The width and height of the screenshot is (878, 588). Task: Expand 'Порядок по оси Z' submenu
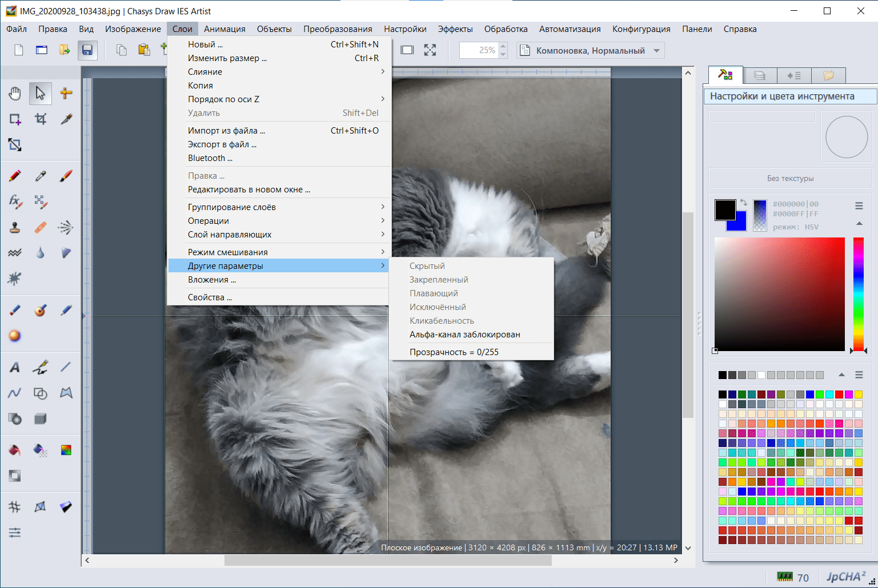279,99
